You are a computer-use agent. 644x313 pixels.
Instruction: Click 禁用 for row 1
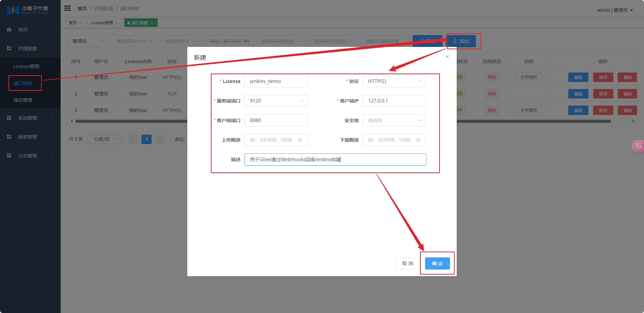click(603, 77)
